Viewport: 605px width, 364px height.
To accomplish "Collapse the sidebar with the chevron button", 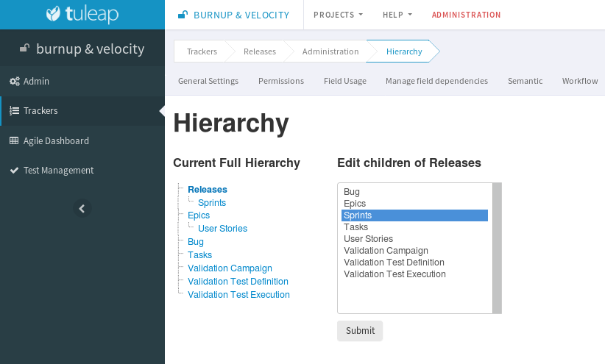I will pos(82,209).
